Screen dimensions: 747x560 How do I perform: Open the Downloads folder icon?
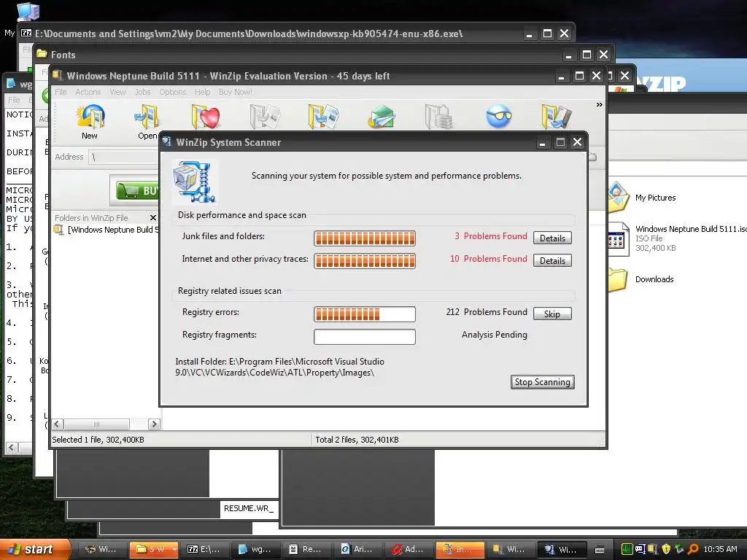[617, 279]
